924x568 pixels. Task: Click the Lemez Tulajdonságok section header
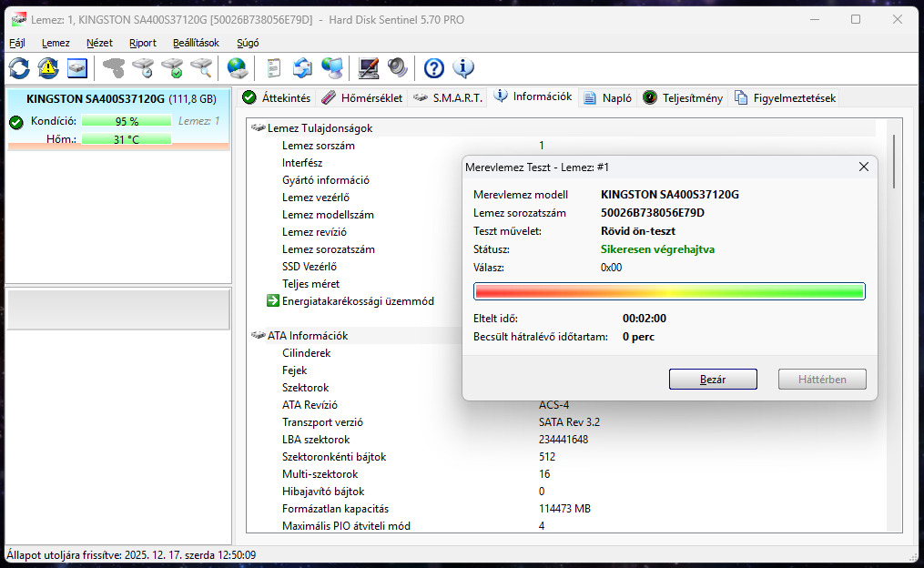point(320,127)
